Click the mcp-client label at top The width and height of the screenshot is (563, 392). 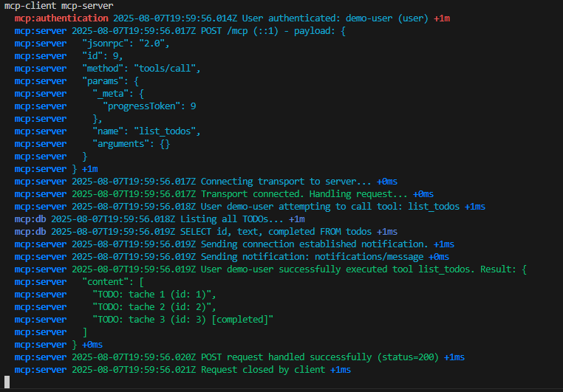point(30,6)
